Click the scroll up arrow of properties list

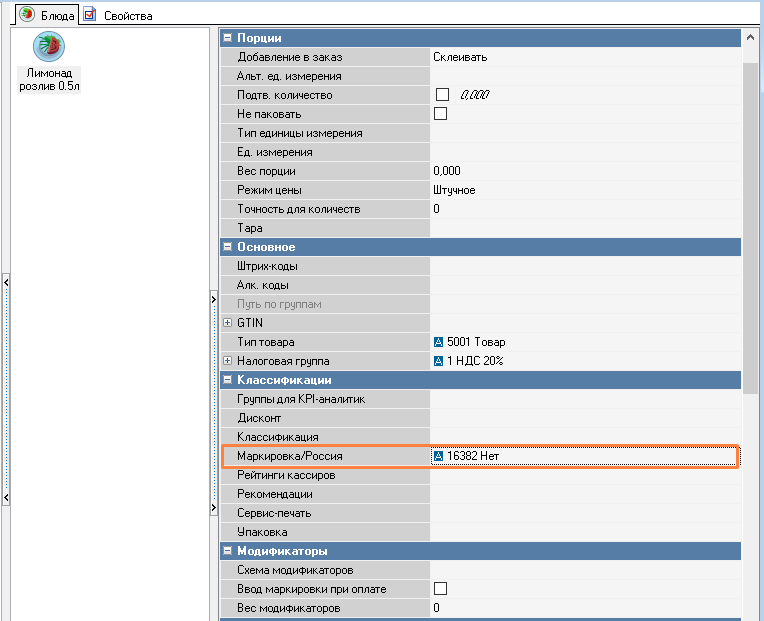point(751,38)
